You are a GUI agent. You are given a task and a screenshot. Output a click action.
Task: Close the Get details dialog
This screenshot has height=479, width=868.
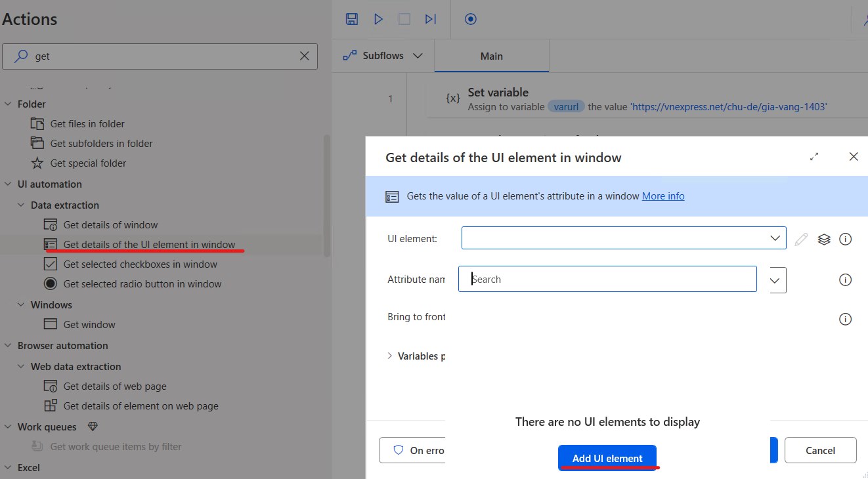(x=854, y=156)
